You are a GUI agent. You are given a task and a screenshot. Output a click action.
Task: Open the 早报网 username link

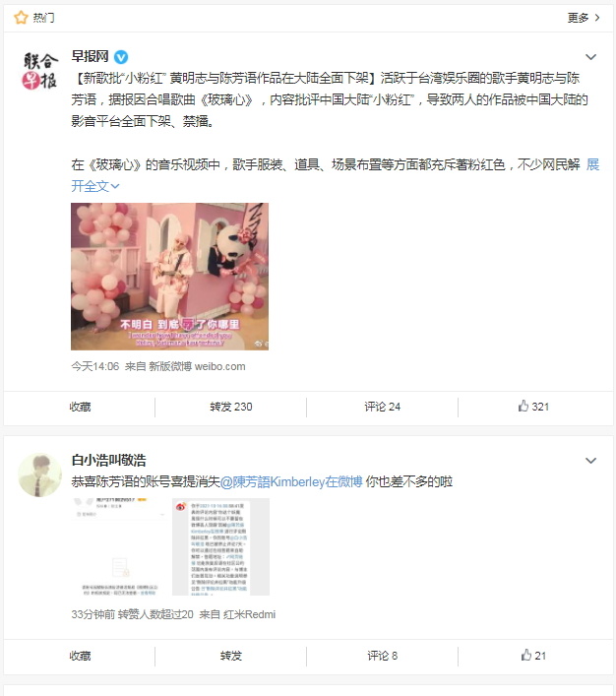pyautogui.click(x=91, y=56)
